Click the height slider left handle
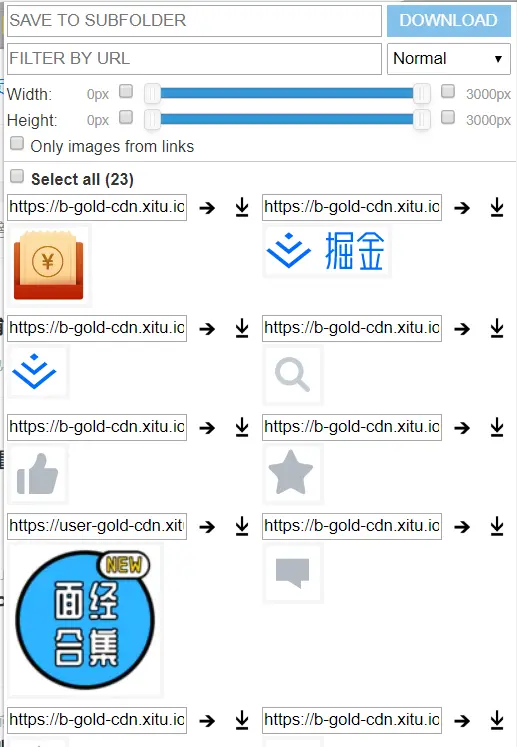Screen dimensions: 517x747 152,120
